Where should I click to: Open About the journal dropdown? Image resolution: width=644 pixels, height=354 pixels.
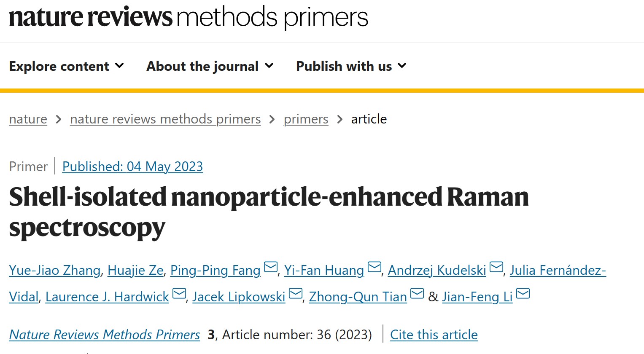(210, 66)
